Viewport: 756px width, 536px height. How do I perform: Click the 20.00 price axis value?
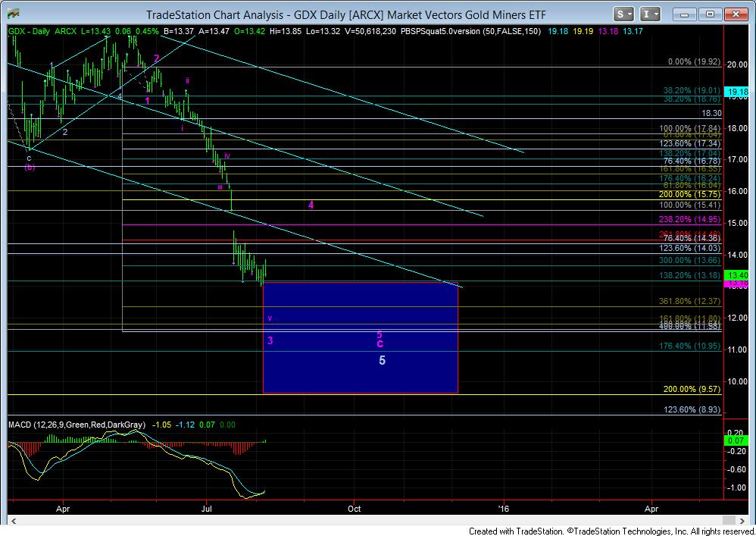(737, 64)
